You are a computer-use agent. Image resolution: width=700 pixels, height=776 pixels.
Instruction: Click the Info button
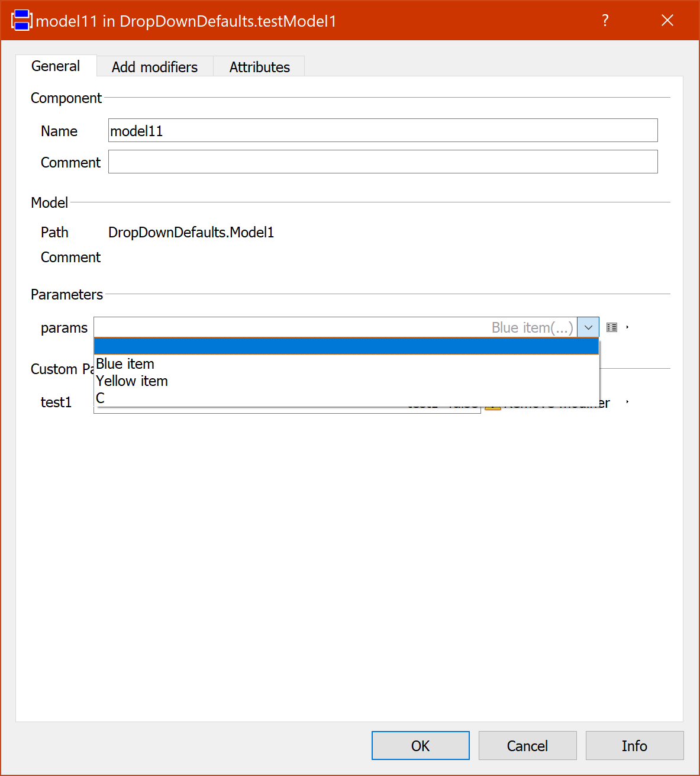pyautogui.click(x=634, y=746)
